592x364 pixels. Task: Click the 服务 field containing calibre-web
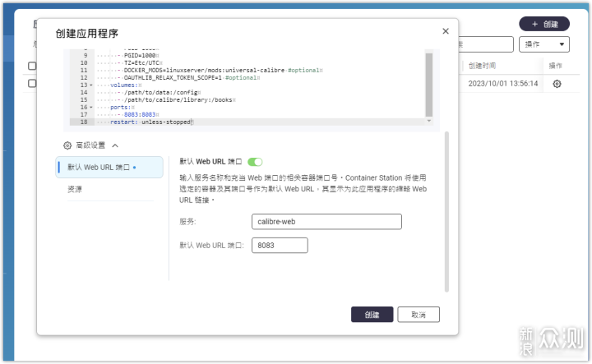pyautogui.click(x=326, y=222)
